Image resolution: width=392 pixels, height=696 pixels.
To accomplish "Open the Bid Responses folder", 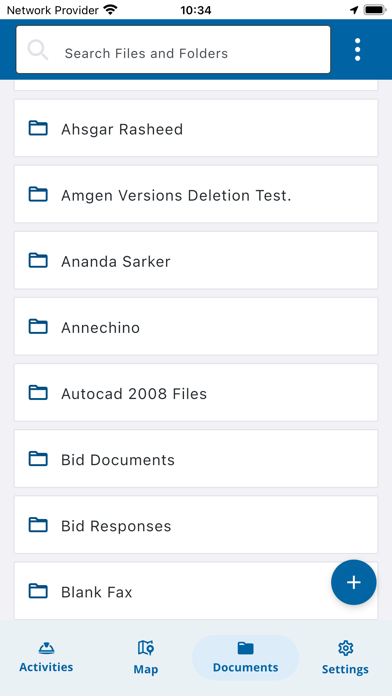I will (196, 525).
